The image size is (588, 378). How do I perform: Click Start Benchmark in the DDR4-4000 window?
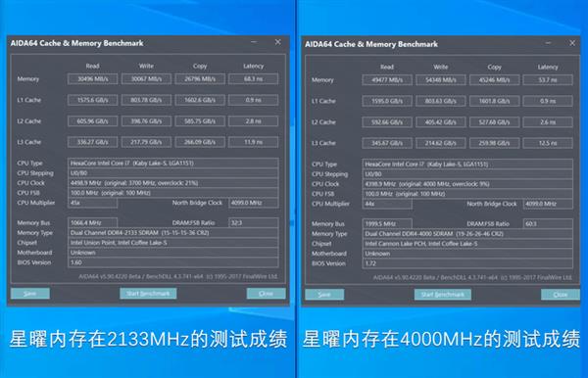click(x=443, y=295)
